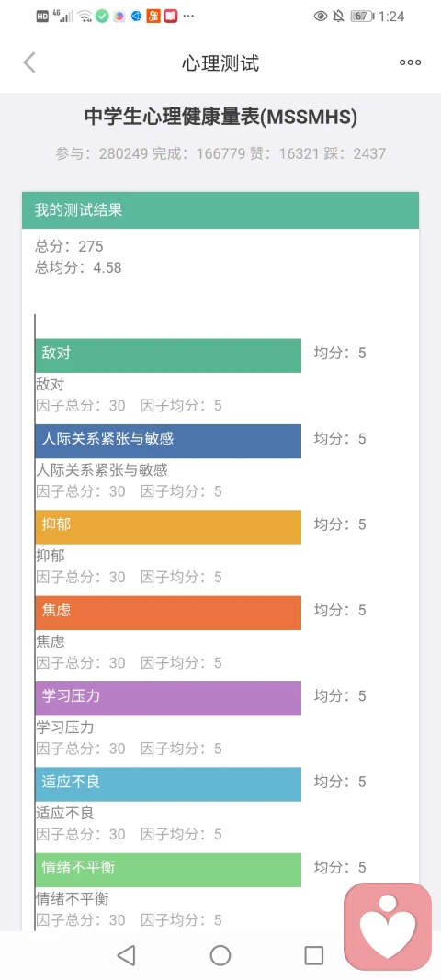
Task: Select the light green 情绪不平衡 bar
Action: [168, 870]
